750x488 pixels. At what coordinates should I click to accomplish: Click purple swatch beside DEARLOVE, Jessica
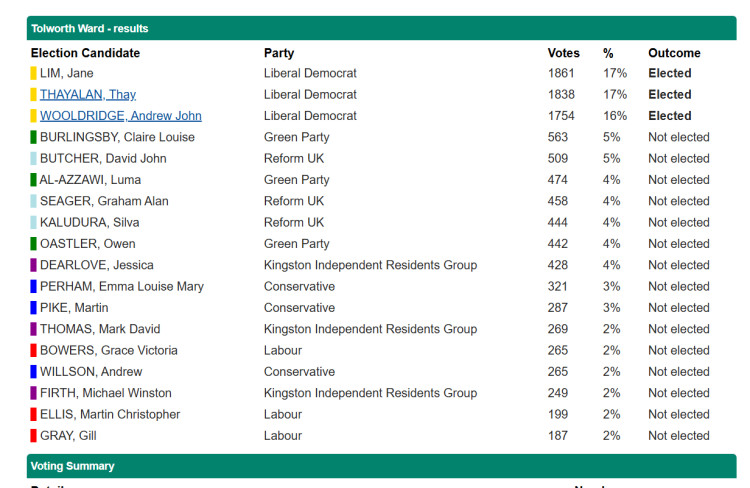click(x=33, y=265)
